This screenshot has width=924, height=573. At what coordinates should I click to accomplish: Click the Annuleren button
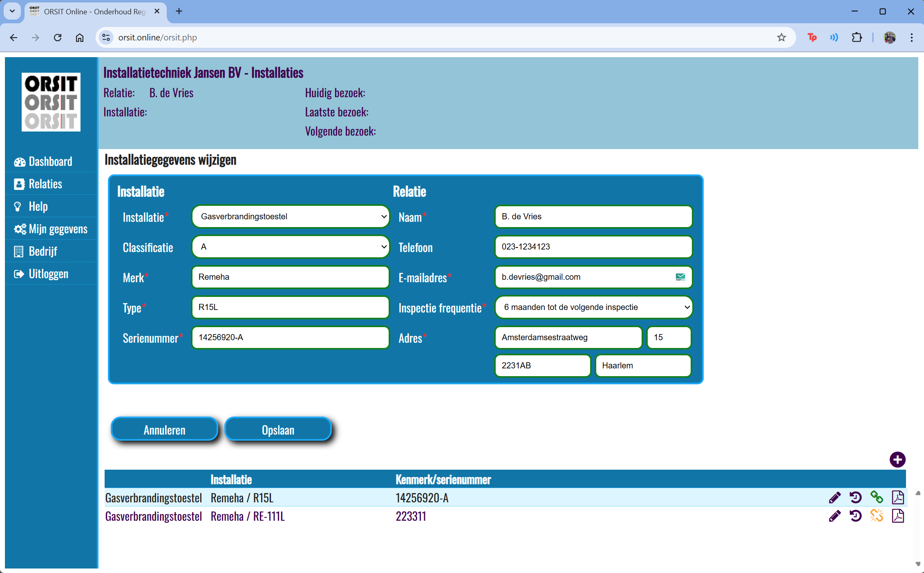pyautogui.click(x=164, y=430)
